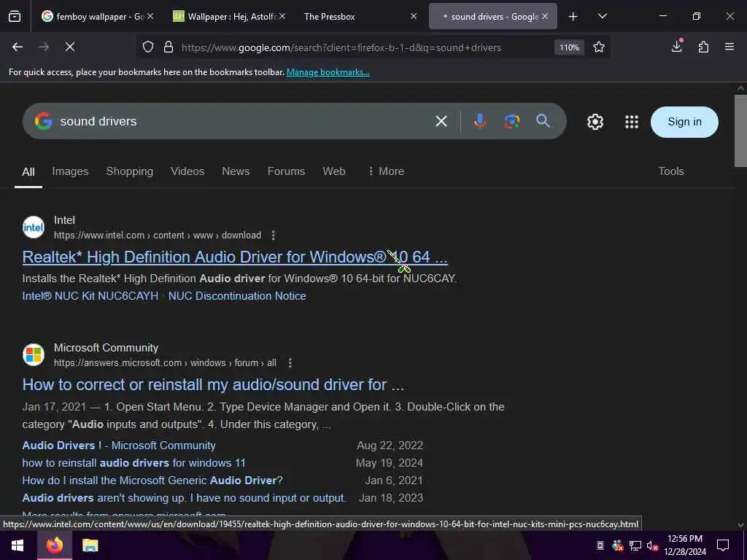Viewport: 747px width, 560px height.
Task: Expand the list all tabs dropdown
Action: point(603,16)
